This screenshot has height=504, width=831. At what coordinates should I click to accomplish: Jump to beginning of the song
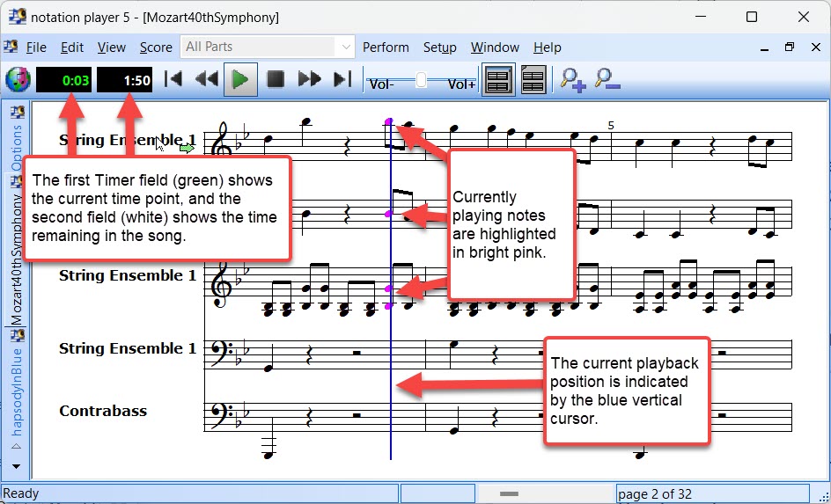point(173,79)
